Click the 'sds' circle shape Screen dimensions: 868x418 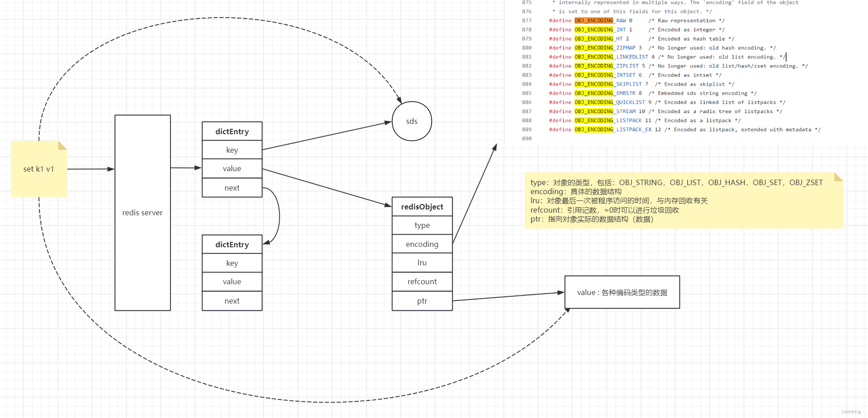411,121
